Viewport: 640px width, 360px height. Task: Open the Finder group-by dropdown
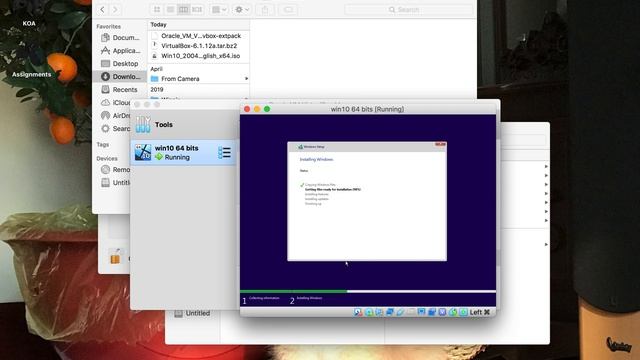pyautogui.click(x=219, y=9)
